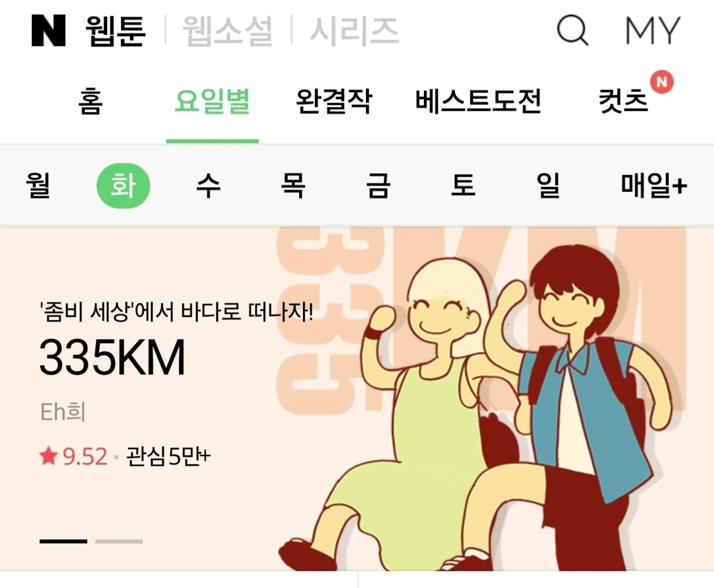Switch to 시리즈 section
Screen dimensions: 714x588
click(x=354, y=31)
